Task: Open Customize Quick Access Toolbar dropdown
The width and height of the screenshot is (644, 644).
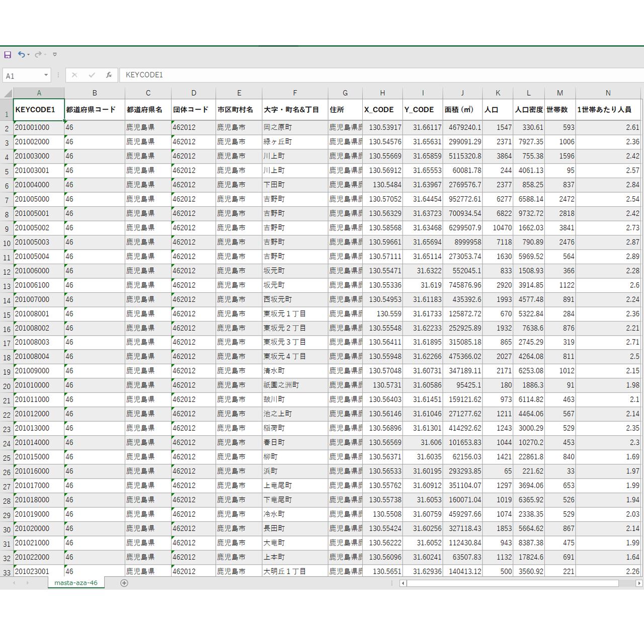Action: click(x=55, y=54)
